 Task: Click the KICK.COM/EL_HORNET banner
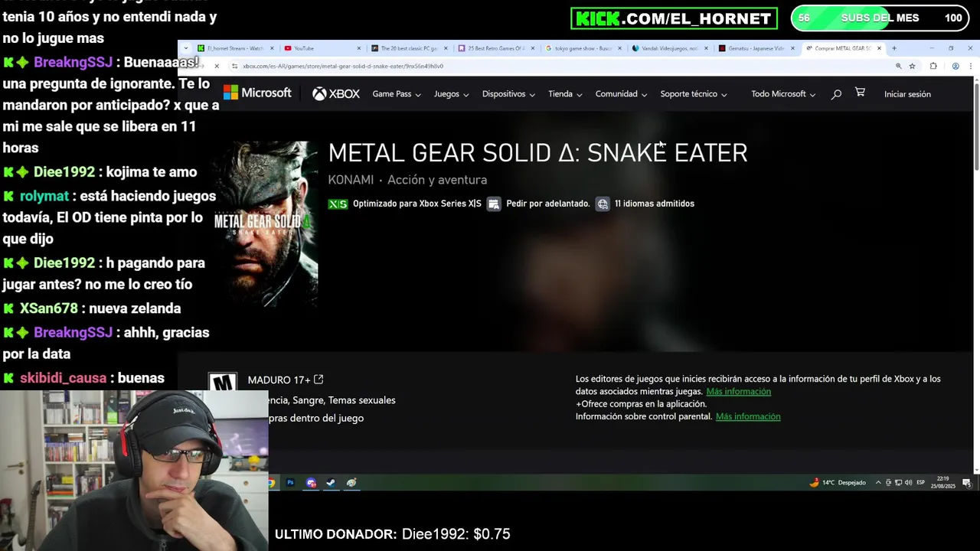674,18
